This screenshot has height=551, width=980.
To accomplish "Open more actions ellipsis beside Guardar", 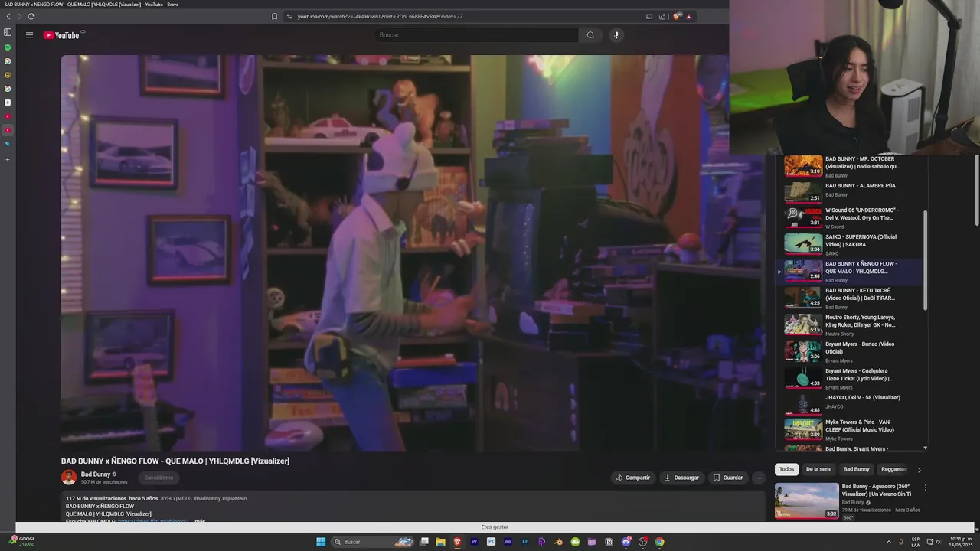I will coord(758,478).
